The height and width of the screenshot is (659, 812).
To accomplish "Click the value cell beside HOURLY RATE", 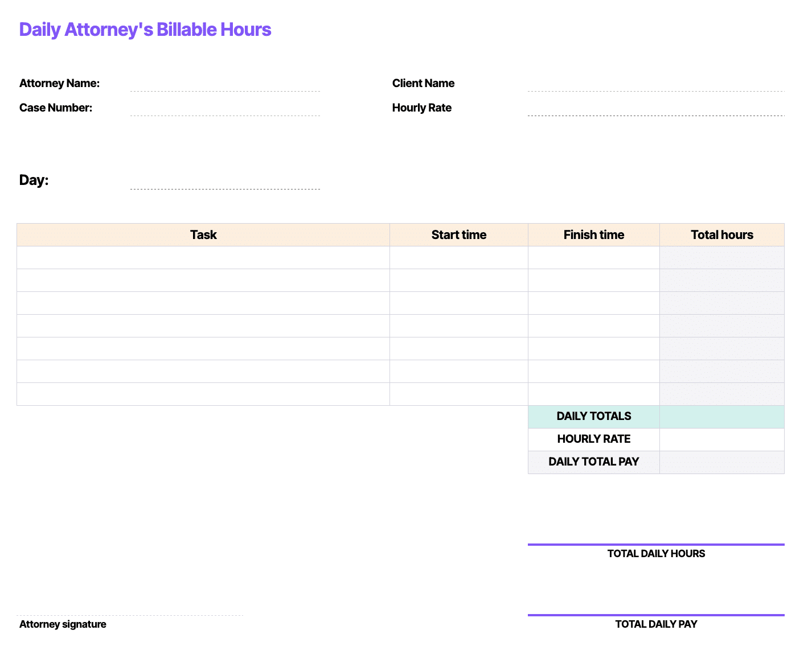I will (x=722, y=439).
